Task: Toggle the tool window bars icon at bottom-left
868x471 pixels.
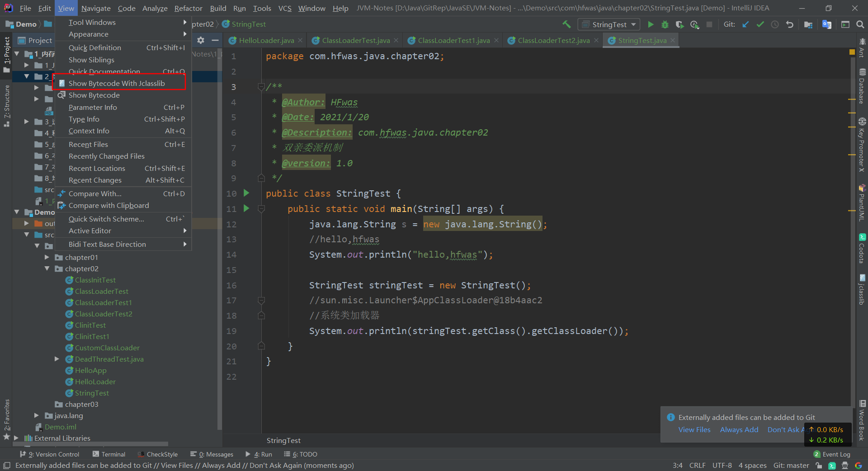Action: (7, 466)
